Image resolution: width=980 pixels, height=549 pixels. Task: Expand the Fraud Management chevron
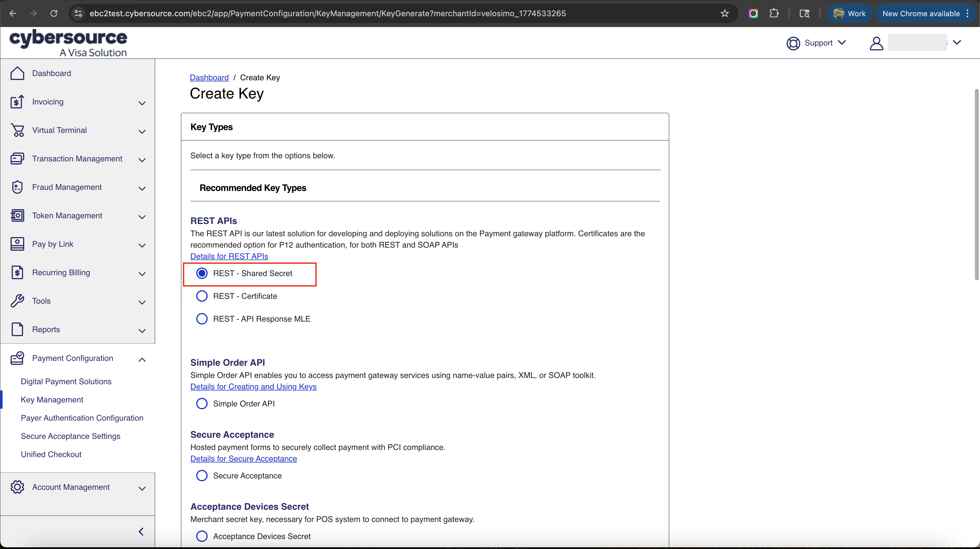[142, 189]
